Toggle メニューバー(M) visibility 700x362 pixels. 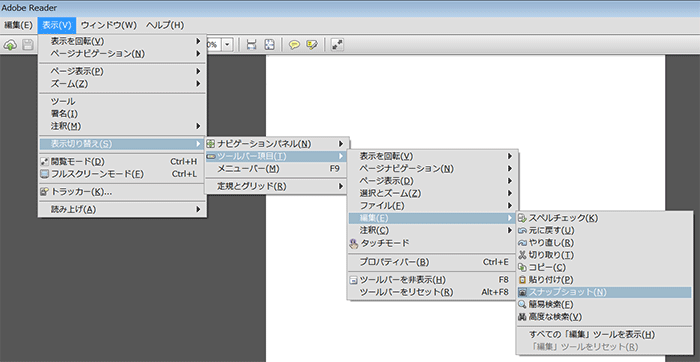click(276, 169)
